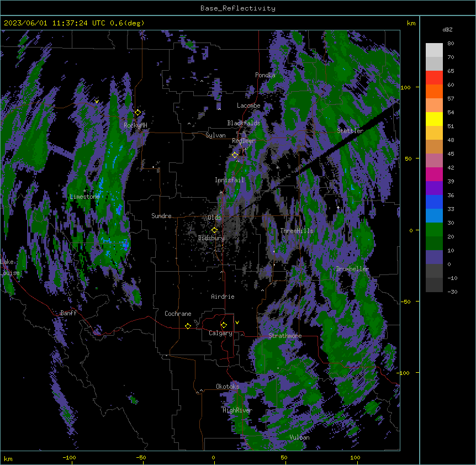Click the km unit label at bottom left
This screenshot has width=476, height=465.
pos(8,458)
